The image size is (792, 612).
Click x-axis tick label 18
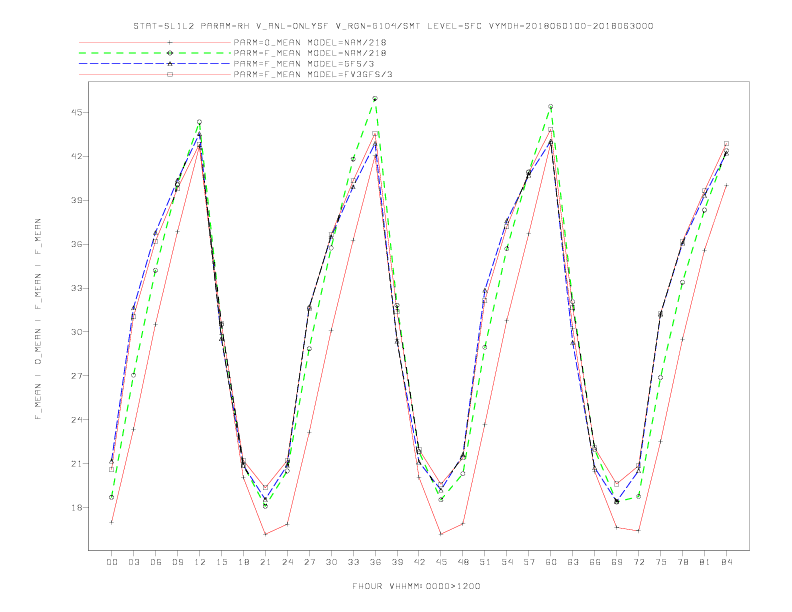tap(243, 562)
